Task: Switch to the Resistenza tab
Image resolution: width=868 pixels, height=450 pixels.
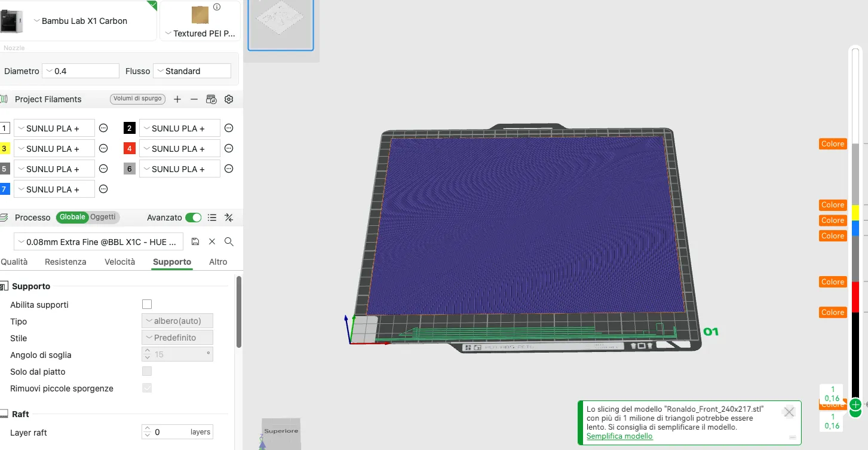Action: click(66, 262)
